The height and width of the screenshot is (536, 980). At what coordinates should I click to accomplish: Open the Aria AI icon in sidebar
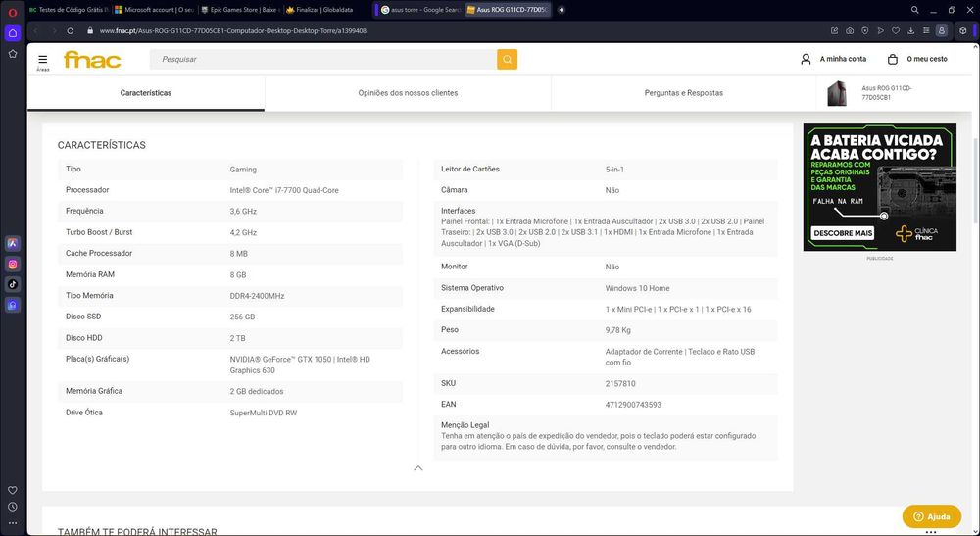[13, 243]
